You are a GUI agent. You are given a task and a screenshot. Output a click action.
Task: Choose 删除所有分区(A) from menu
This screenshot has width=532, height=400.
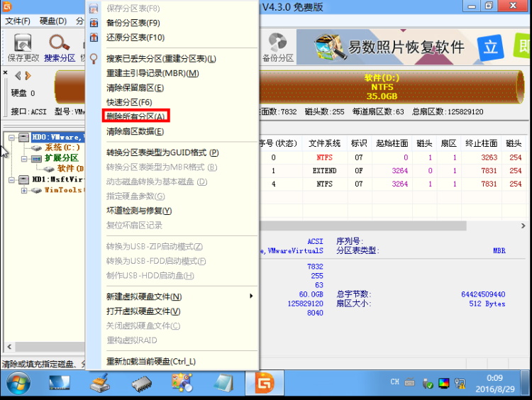pyautogui.click(x=135, y=116)
